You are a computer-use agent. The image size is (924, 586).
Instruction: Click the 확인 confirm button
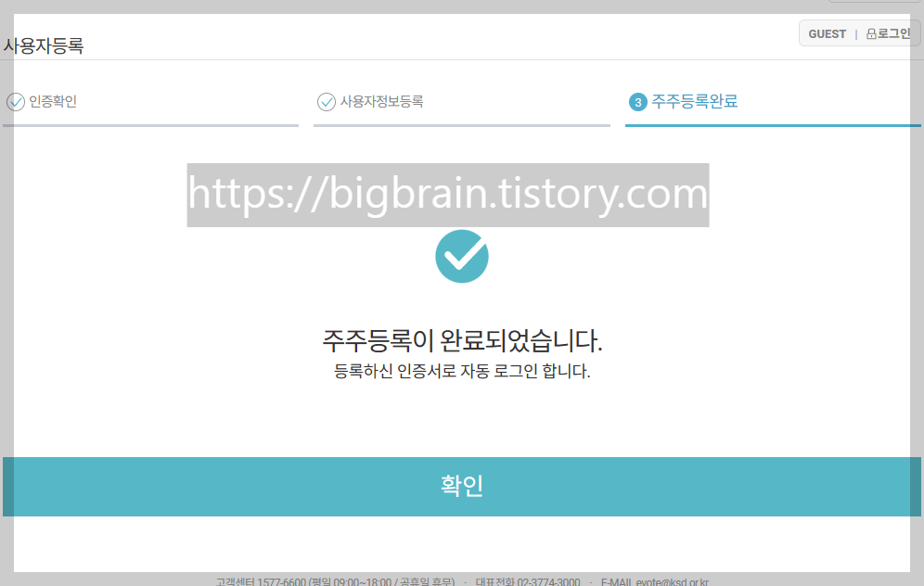click(461, 487)
